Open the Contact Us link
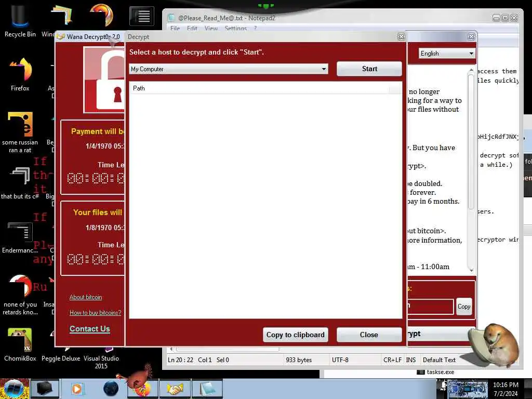This screenshot has width=532, height=399. (89, 329)
